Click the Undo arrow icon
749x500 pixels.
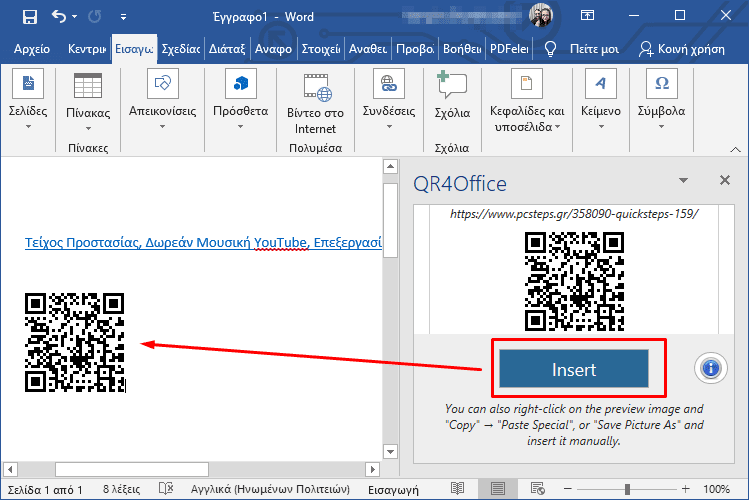(x=58, y=16)
